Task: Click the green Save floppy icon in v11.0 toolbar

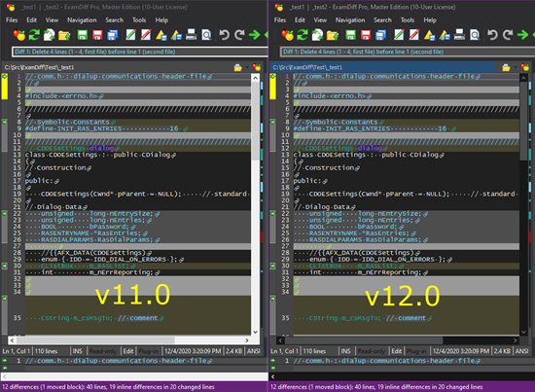Action: pyautogui.click(x=83, y=35)
